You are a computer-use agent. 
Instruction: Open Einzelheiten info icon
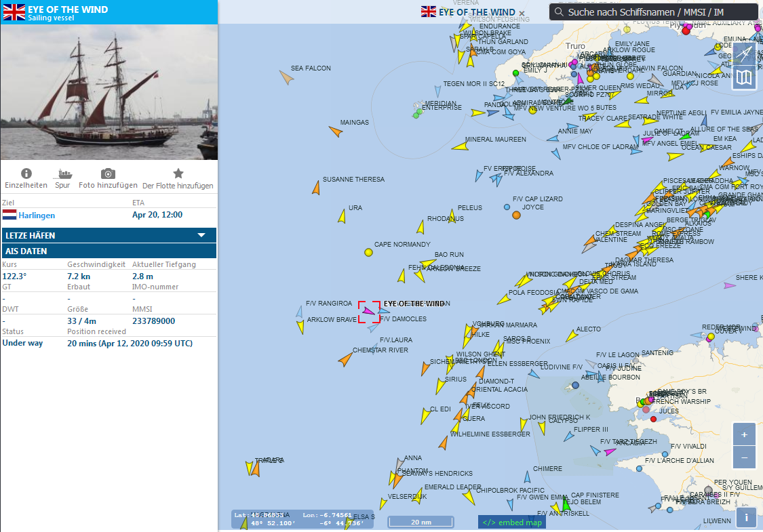[x=26, y=173]
